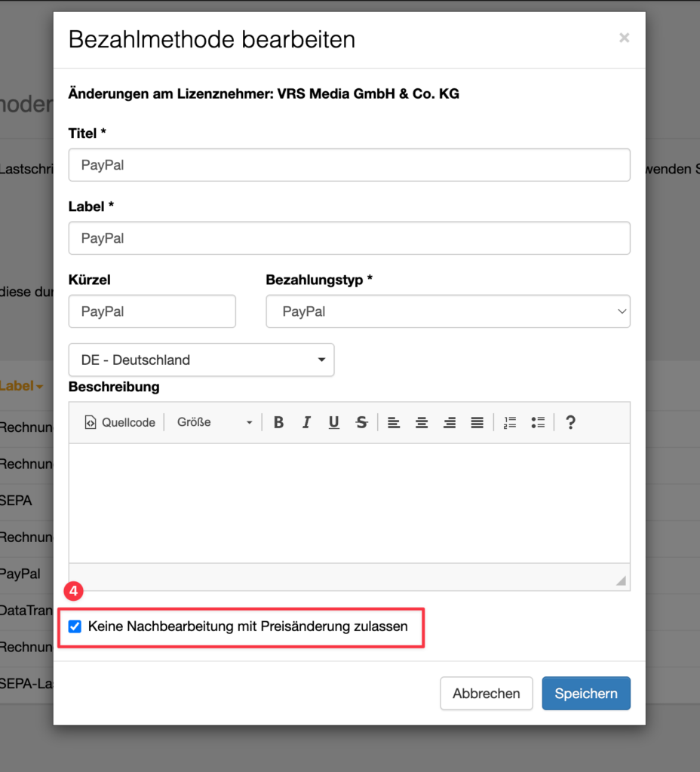Viewport: 700px width, 772px height.
Task: Align text right in editor
Action: pyautogui.click(x=450, y=422)
